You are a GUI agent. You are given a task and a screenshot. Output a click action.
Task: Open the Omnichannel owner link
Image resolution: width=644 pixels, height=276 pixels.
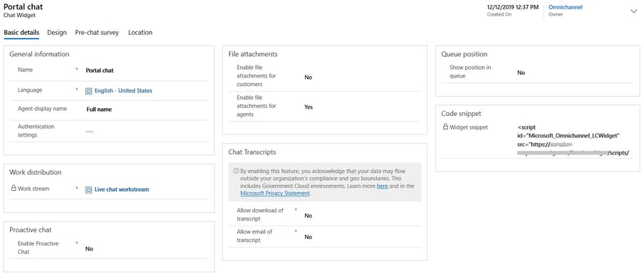[x=565, y=7]
